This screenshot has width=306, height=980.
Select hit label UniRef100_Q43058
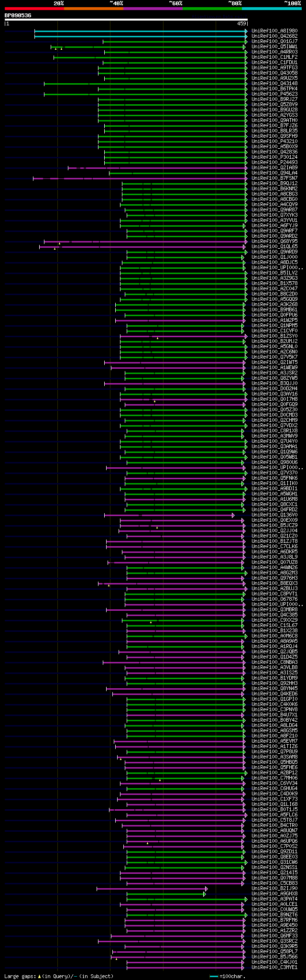274,73
